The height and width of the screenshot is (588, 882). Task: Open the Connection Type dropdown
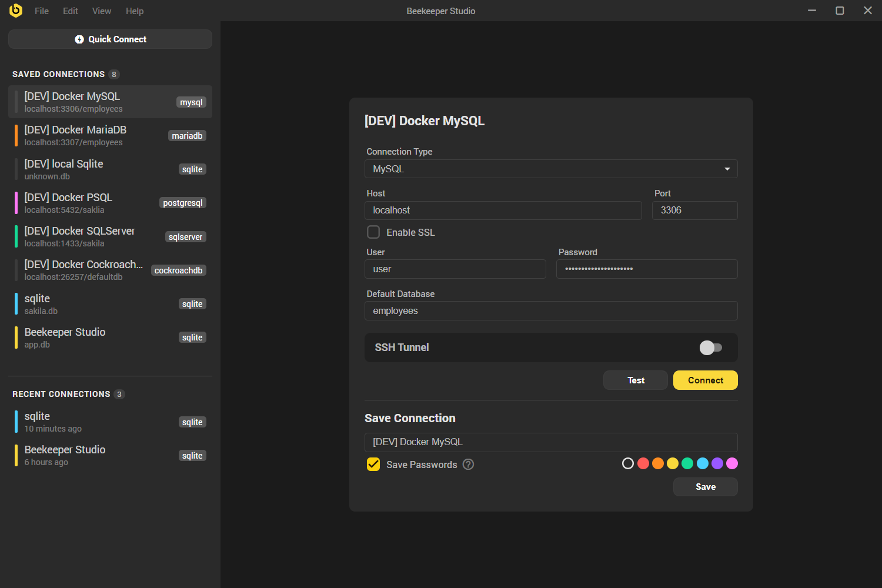coord(551,169)
